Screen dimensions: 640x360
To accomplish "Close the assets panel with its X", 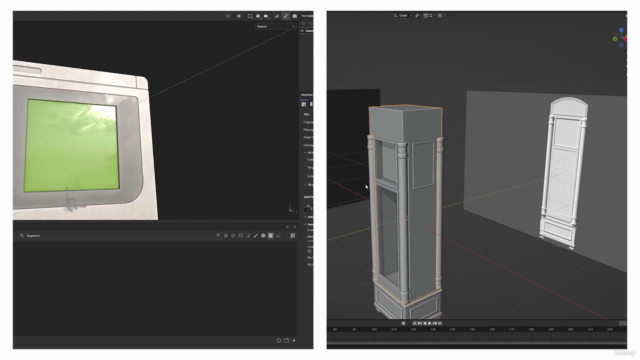I will click(295, 227).
